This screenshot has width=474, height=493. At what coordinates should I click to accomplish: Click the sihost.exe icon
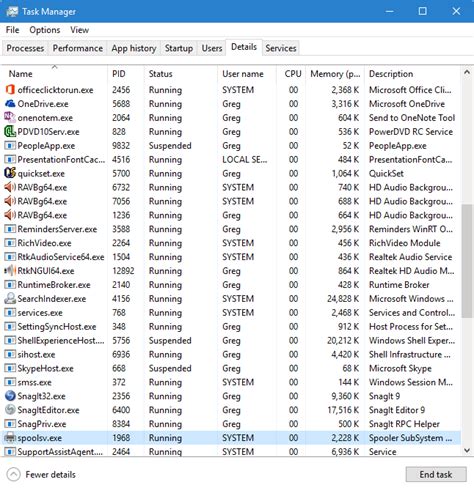pyautogui.click(x=10, y=354)
